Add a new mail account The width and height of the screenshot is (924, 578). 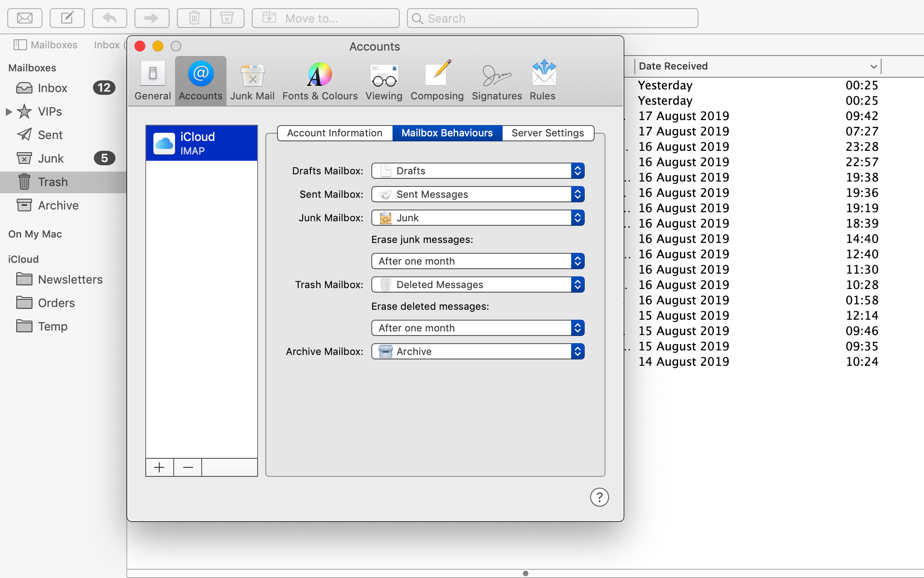(159, 467)
